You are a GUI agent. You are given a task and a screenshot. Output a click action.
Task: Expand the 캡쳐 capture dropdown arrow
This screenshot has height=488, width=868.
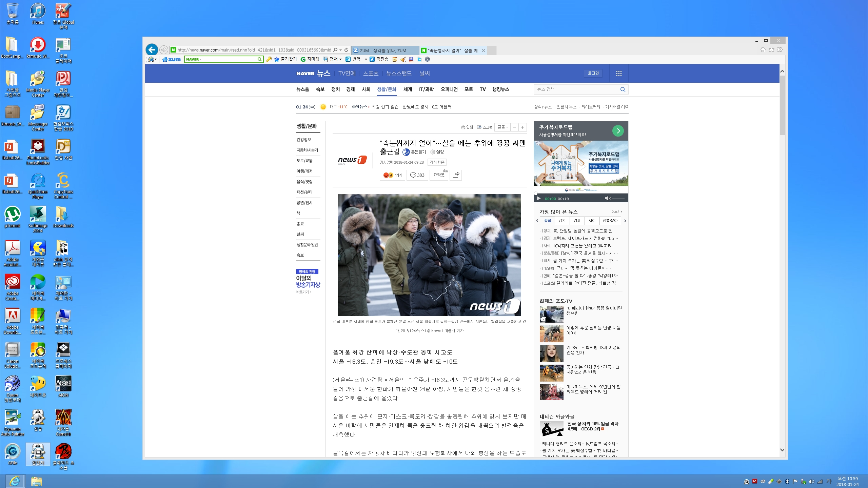pyautogui.click(x=340, y=59)
